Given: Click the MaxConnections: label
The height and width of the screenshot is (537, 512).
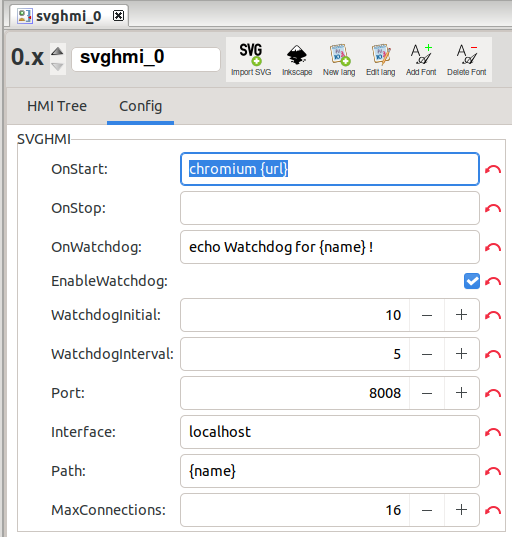Looking at the screenshot, I should point(108,510).
